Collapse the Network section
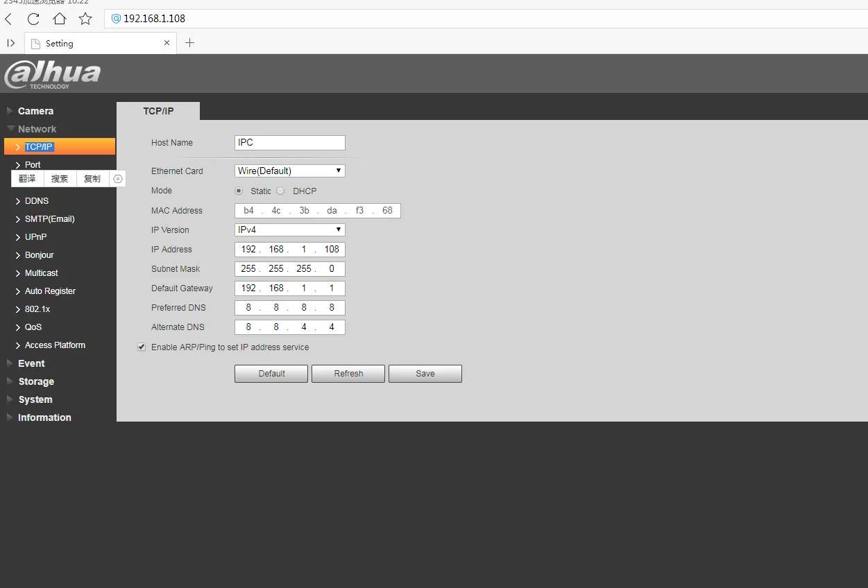 [37, 129]
